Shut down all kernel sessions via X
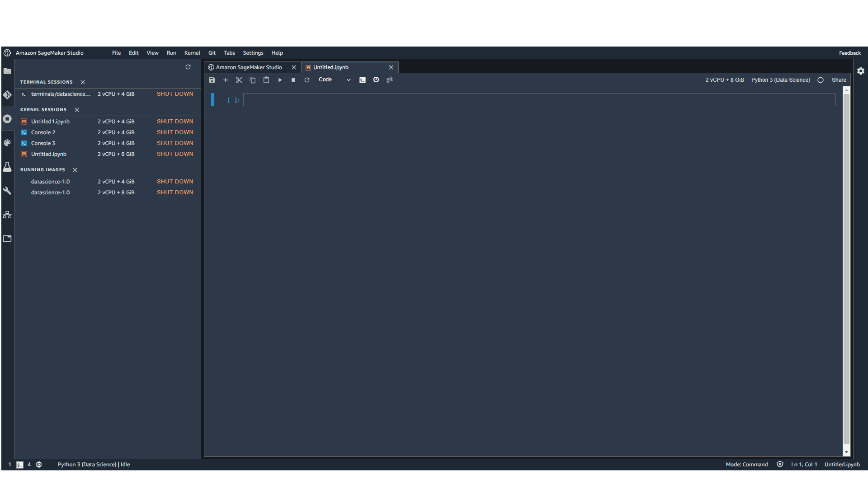Screen dimensions: 868x488 coord(77,110)
